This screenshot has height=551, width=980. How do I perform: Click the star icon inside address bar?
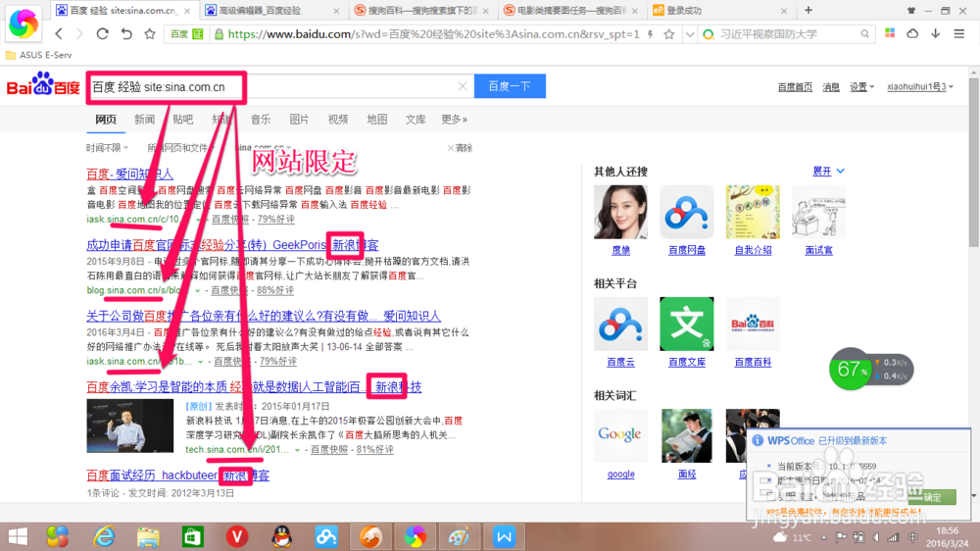click(x=668, y=34)
